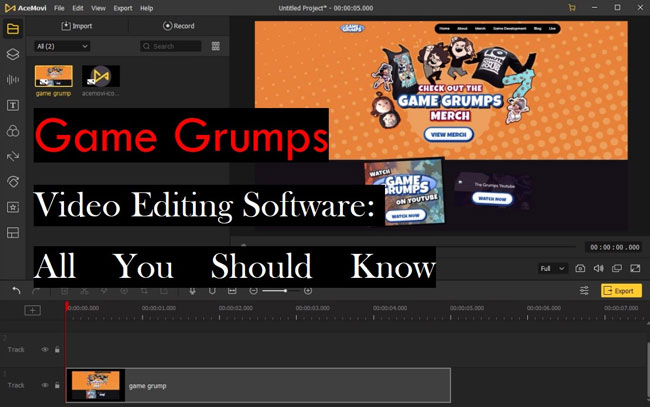Take a snapshot of the preview
The image size is (650, 407).
(580, 269)
